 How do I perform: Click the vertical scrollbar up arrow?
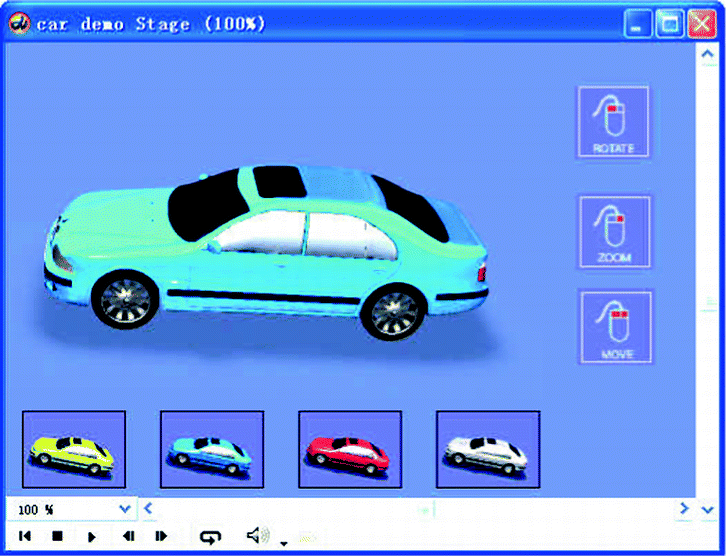pyautogui.click(x=707, y=54)
